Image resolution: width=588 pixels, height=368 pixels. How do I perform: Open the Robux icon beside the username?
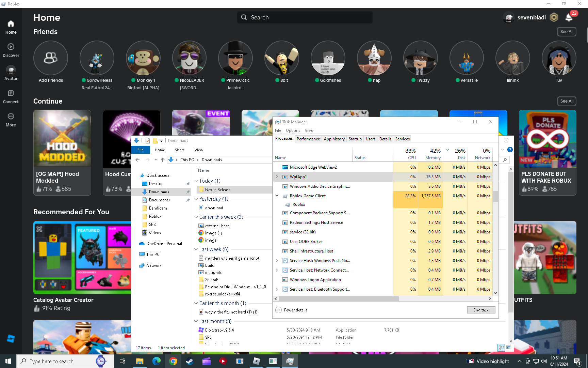(554, 17)
